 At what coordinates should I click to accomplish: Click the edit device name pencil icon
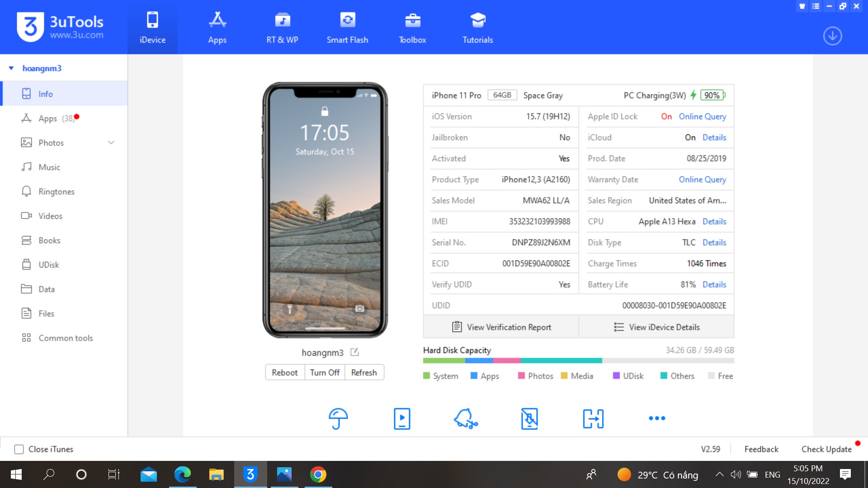[x=354, y=352]
